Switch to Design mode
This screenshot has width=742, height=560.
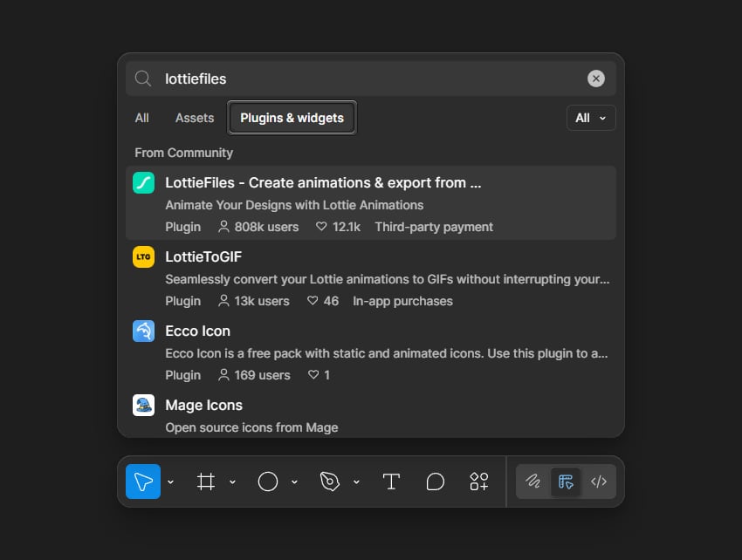[x=566, y=481]
